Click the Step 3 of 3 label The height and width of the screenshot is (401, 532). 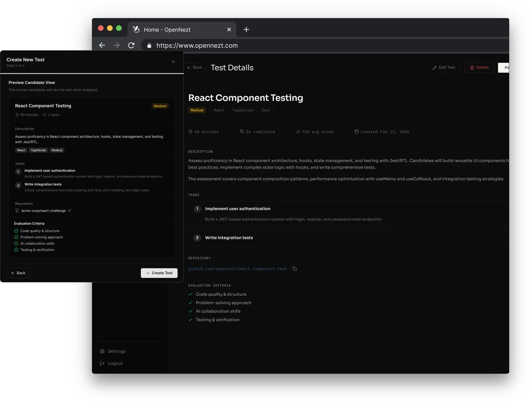pos(15,66)
